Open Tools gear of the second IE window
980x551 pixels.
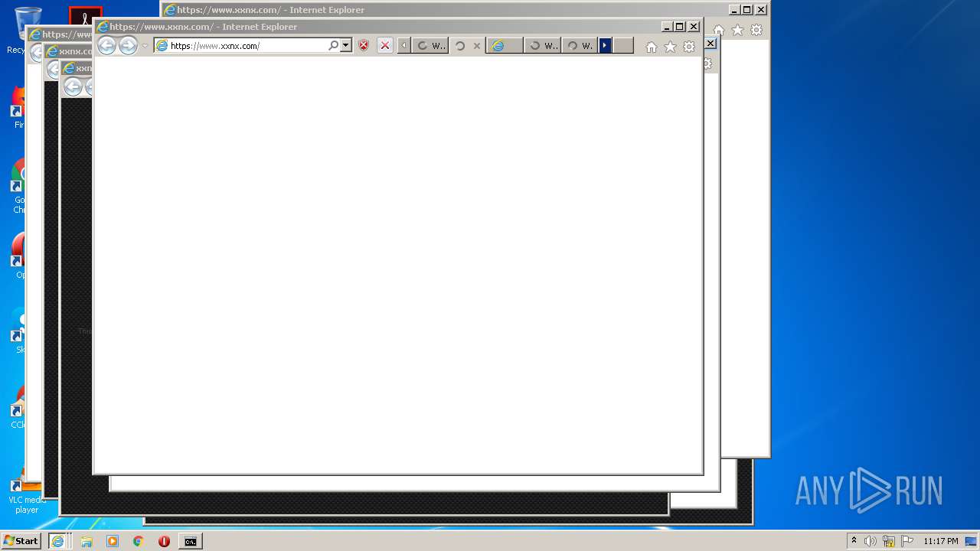[707, 64]
